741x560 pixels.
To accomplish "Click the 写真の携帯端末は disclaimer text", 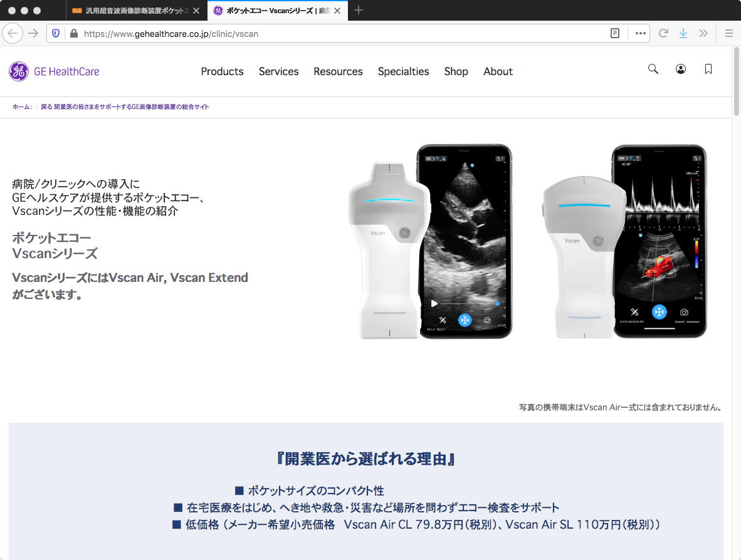I will tap(620, 407).
